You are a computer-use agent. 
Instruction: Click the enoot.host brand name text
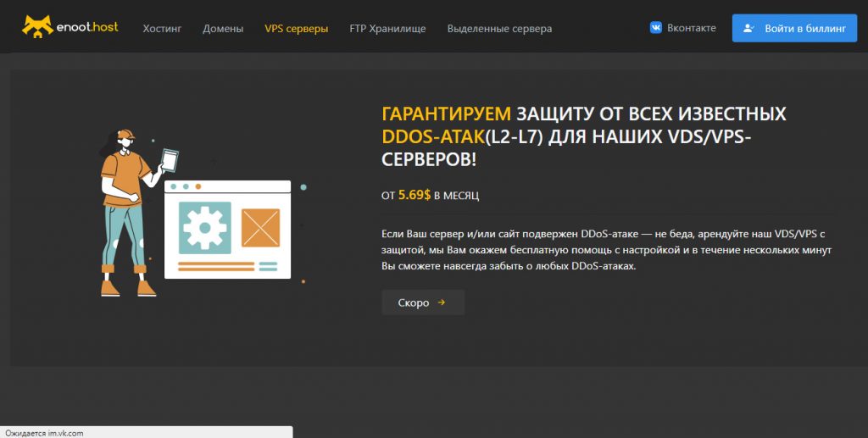click(87, 27)
